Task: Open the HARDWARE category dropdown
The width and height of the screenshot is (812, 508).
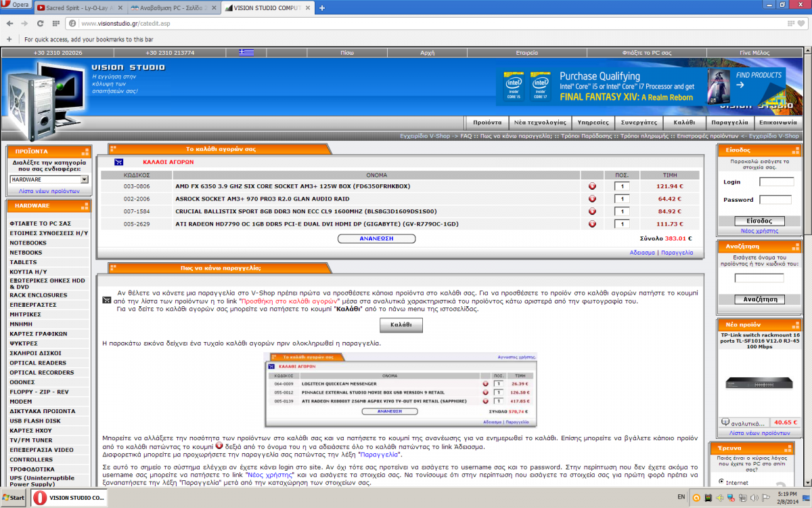Action: (x=49, y=179)
